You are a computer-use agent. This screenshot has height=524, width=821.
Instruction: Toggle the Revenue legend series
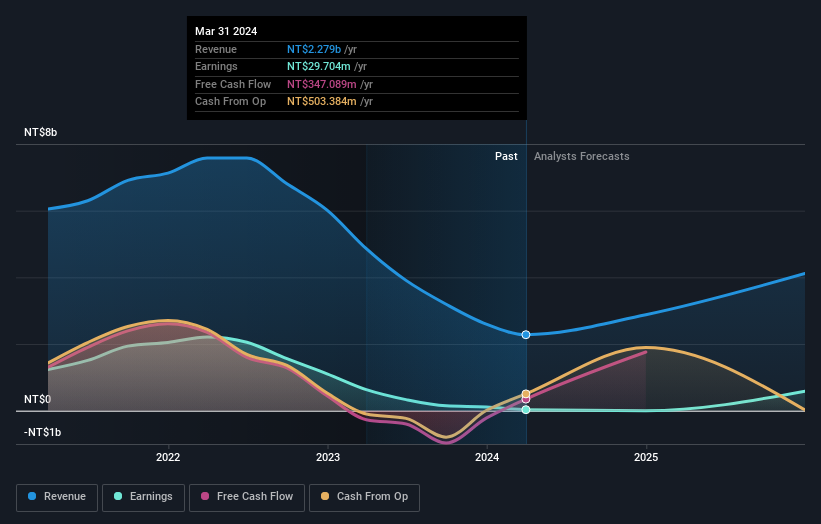click(57, 497)
